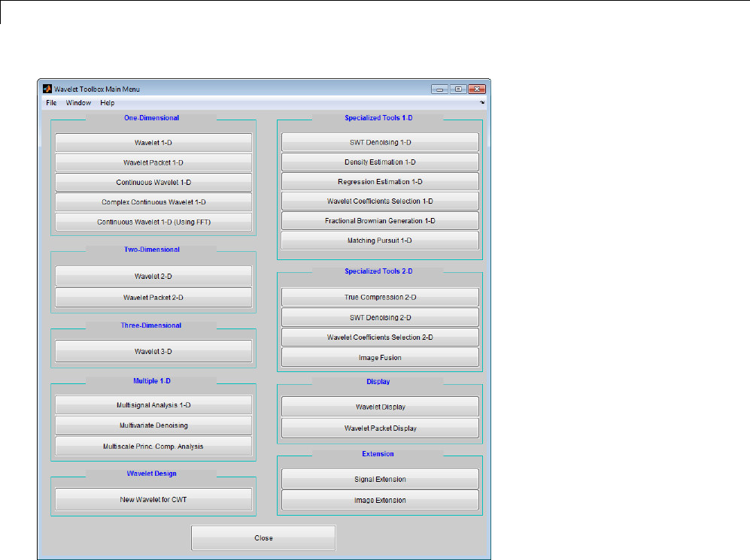Click the MATLAB icon in title bar
This screenshot has width=750, height=560.
pyautogui.click(x=47, y=89)
